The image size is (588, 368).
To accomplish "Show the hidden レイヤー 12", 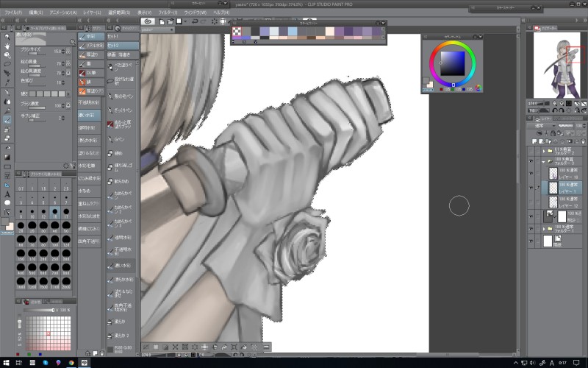I will pyautogui.click(x=531, y=202).
